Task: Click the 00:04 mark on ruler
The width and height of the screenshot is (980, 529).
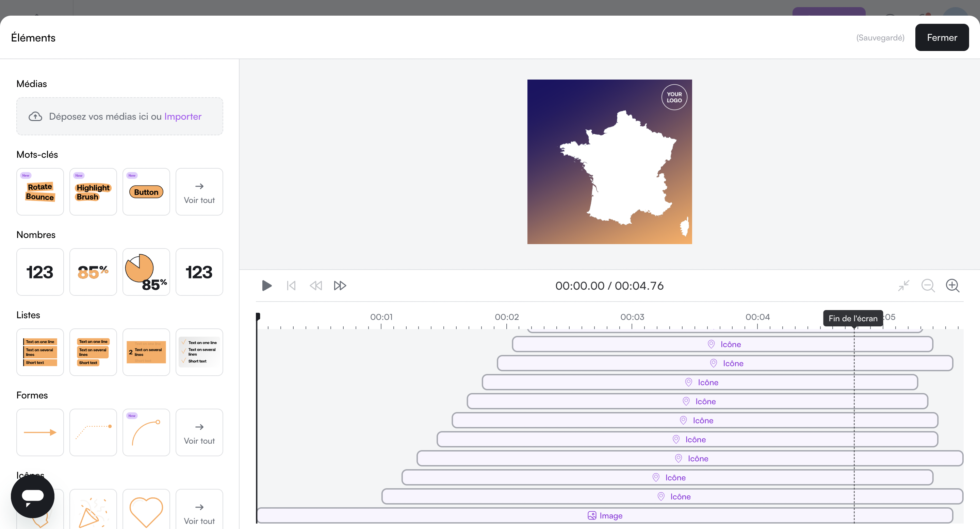Action: pos(757,317)
